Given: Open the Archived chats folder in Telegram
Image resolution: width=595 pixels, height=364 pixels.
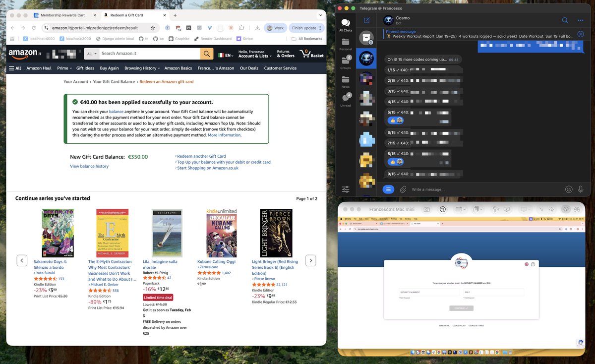Looking at the screenshot, I should coord(366,38).
